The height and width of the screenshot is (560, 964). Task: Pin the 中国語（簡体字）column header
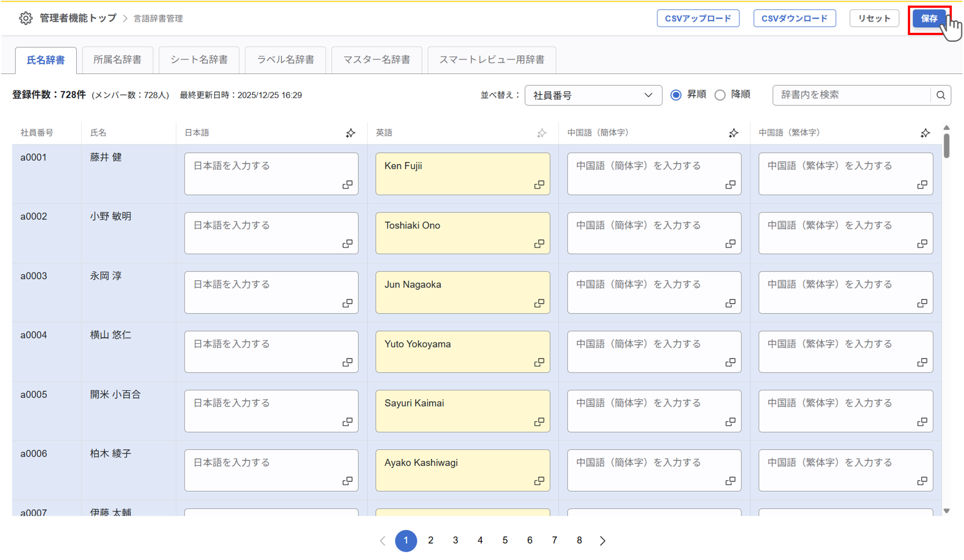pyautogui.click(x=733, y=133)
